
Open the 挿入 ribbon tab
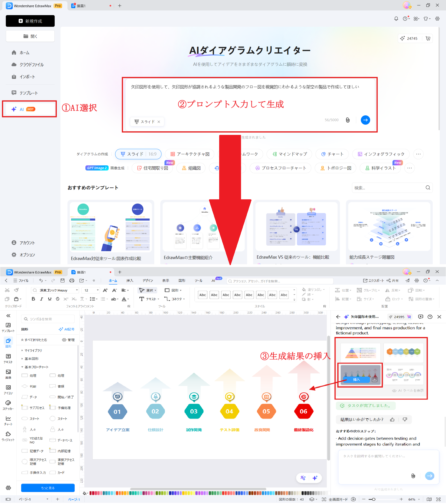tap(130, 280)
